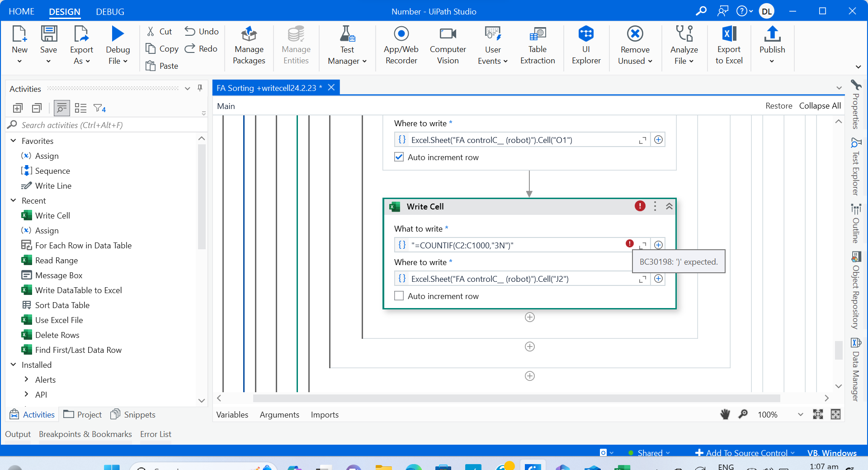Expand the API category
This screenshot has height=470, width=868.
pyautogui.click(x=26, y=394)
